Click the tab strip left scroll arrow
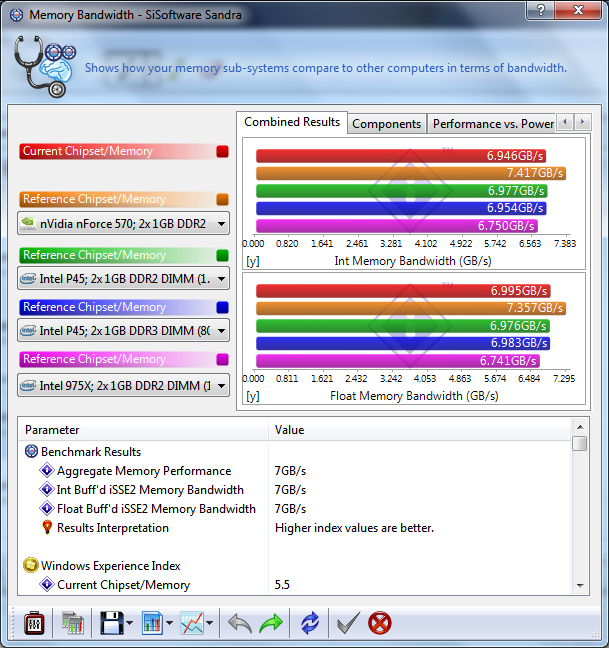The height and width of the screenshot is (648, 609). (x=565, y=122)
